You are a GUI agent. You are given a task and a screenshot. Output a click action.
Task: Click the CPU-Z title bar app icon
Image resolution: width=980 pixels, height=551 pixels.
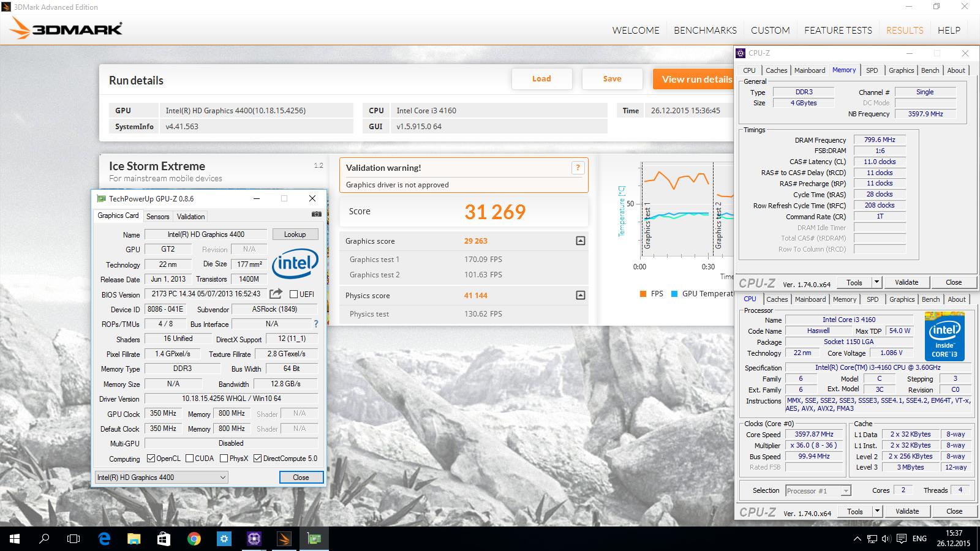(x=741, y=53)
